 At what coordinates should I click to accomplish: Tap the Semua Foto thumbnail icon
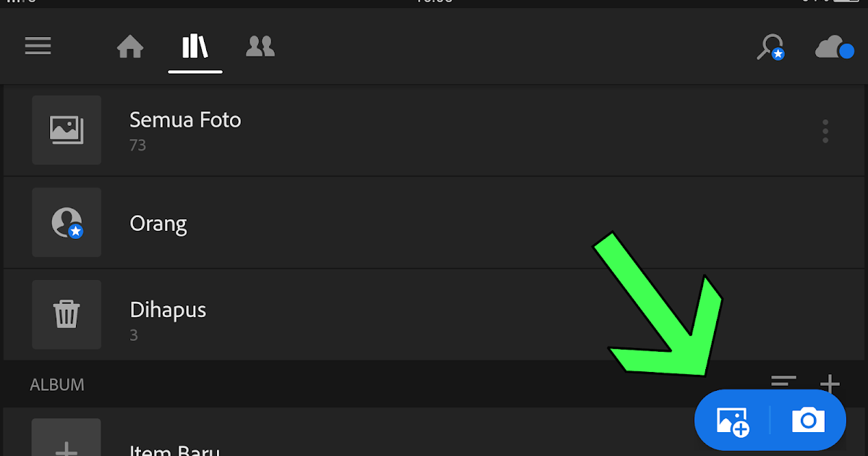click(x=67, y=130)
